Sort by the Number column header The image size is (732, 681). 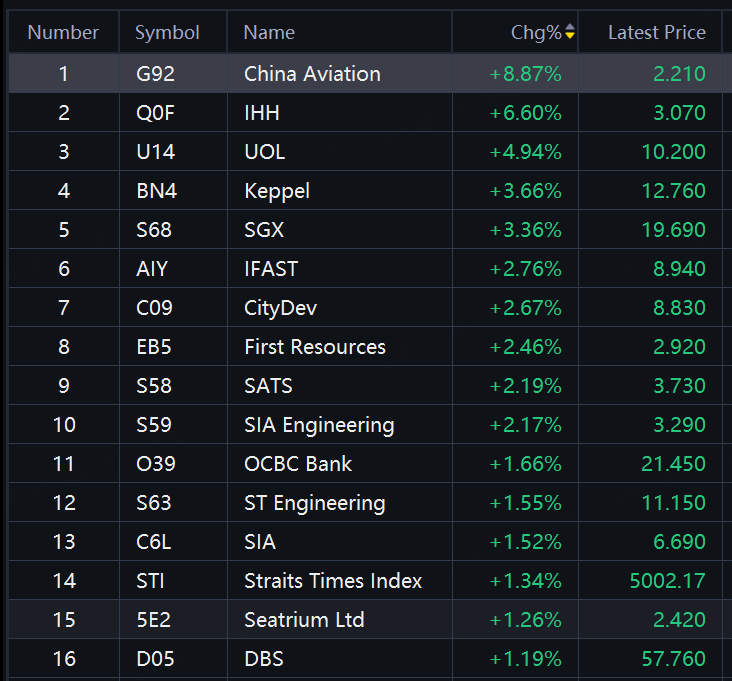tap(63, 33)
